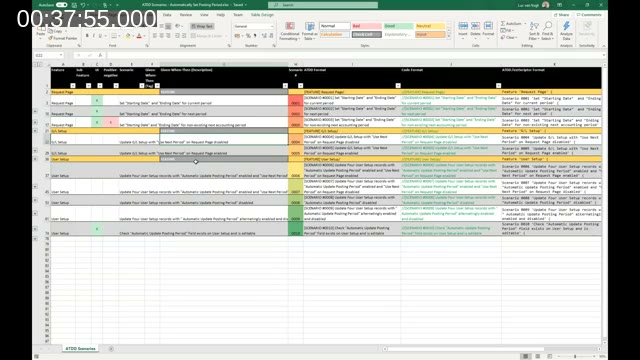640x360 pixels.
Task: Save the workbook from the Quick Access Toolbar
Action: pos(74,5)
